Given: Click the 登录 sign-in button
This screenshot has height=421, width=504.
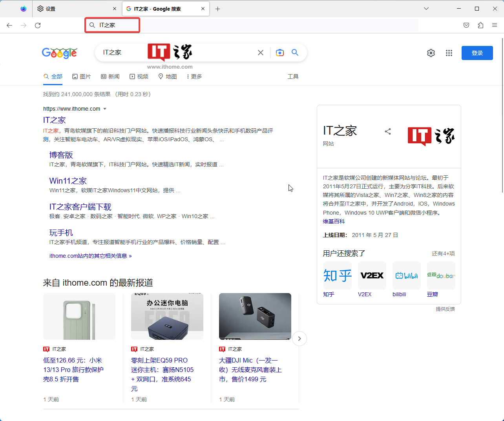Looking at the screenshot, I should click(x=477, y=53).
